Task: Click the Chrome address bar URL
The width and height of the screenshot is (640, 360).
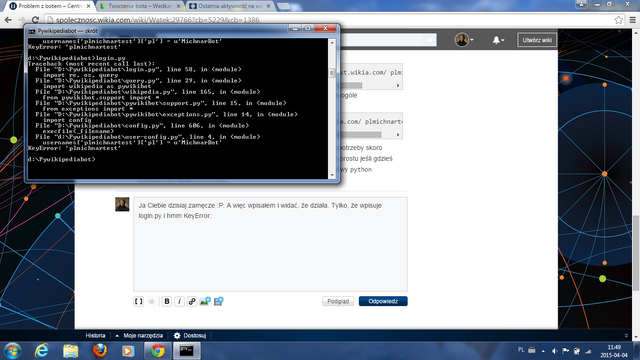Action: coord(158,20)
